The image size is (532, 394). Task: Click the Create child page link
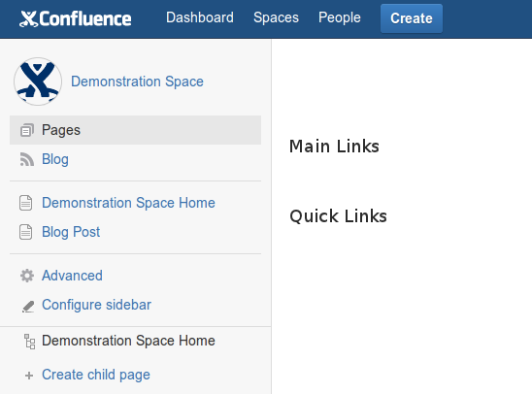coord(96,375)
